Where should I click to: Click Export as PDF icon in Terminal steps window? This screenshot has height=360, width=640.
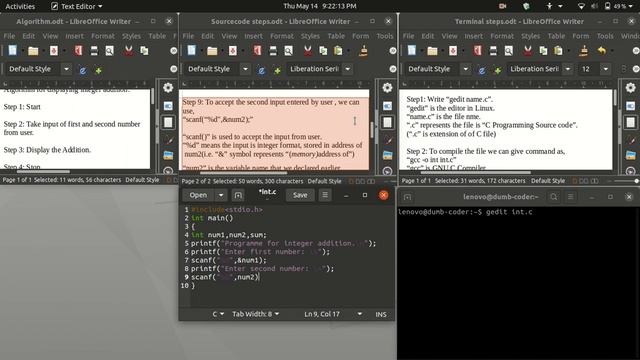pyautogui.click(x=478, y=51)
